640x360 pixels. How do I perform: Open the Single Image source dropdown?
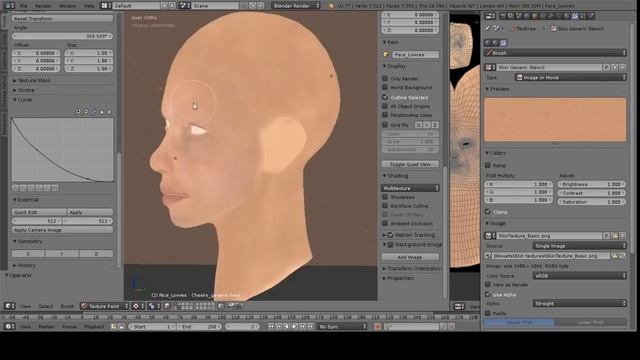click(580, 246)
